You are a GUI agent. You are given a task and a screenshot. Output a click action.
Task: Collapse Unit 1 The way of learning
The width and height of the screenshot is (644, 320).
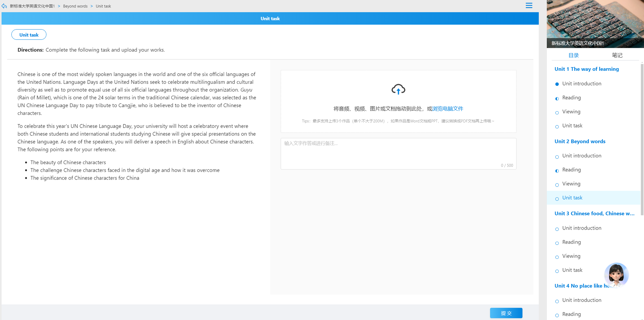pos(586,69)
